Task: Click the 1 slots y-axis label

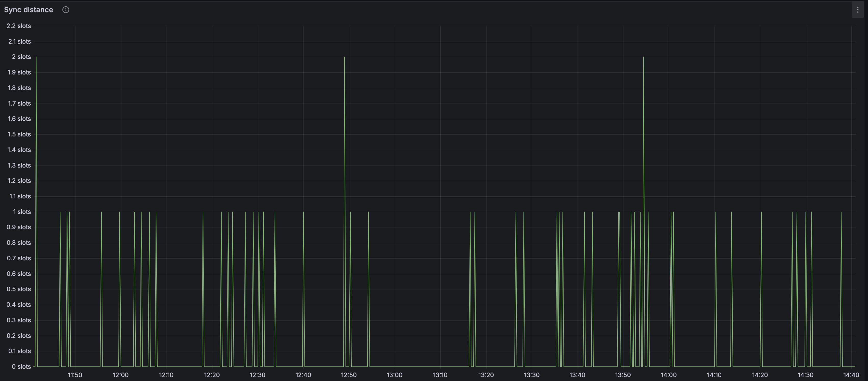Action: coord(22,212)
